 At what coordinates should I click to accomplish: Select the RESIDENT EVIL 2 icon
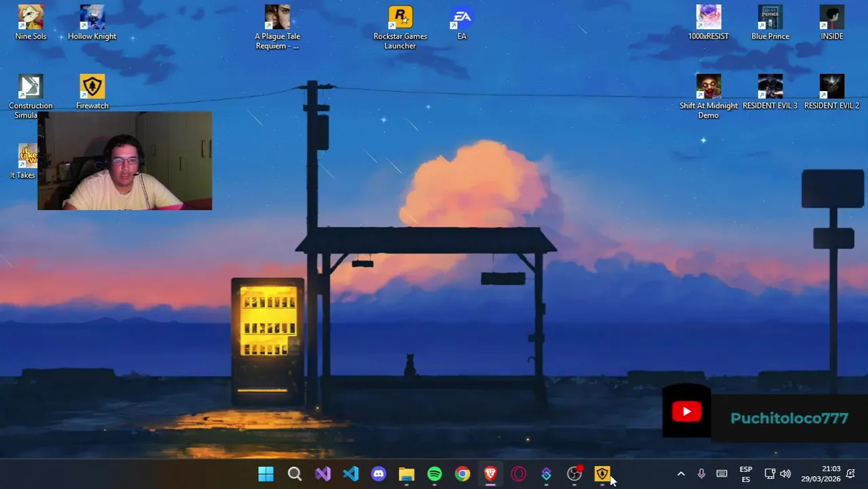pos(832,92)
